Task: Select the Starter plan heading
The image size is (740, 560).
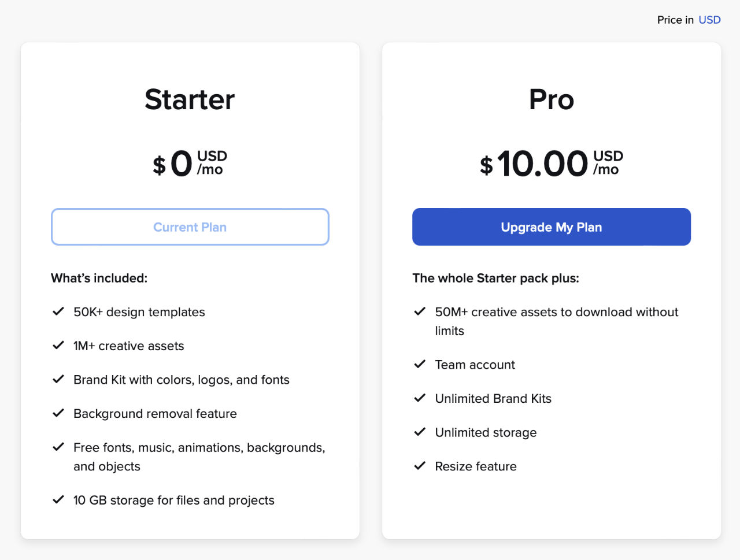Action: point(190,99)
